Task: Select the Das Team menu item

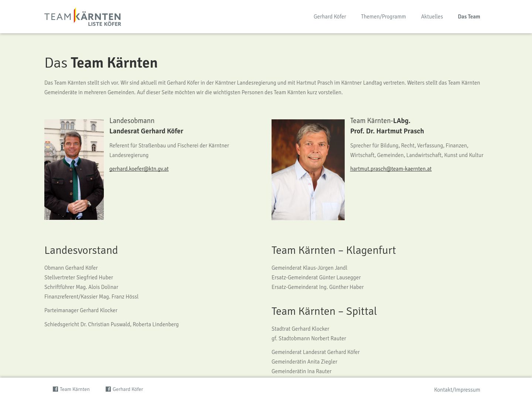Action: 469,17
